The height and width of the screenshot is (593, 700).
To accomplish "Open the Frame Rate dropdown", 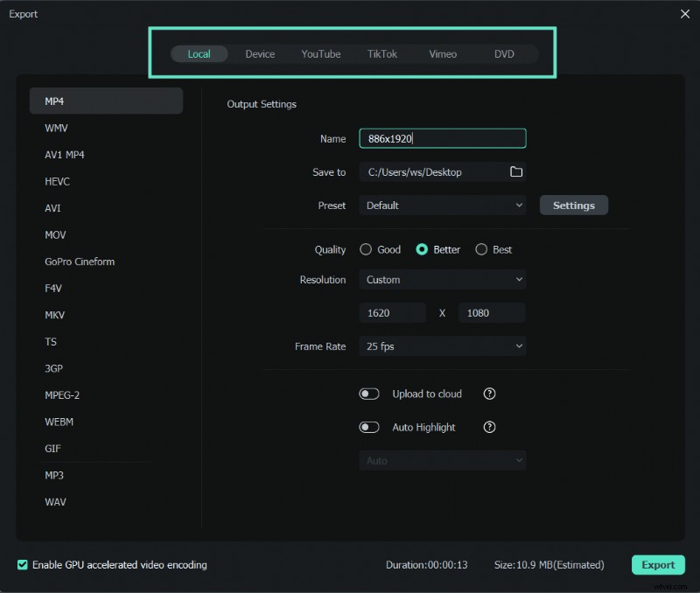I will [442, 346].
